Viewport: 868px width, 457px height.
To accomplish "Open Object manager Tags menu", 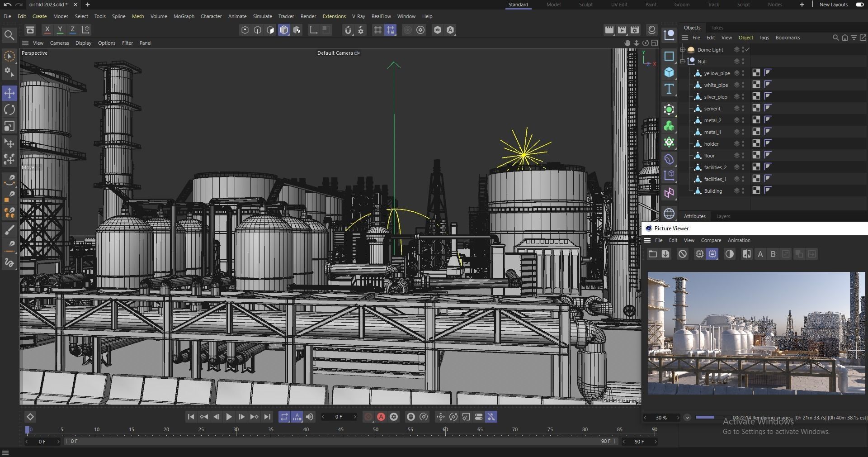I will pyautogui.click(x=764, y=38).
